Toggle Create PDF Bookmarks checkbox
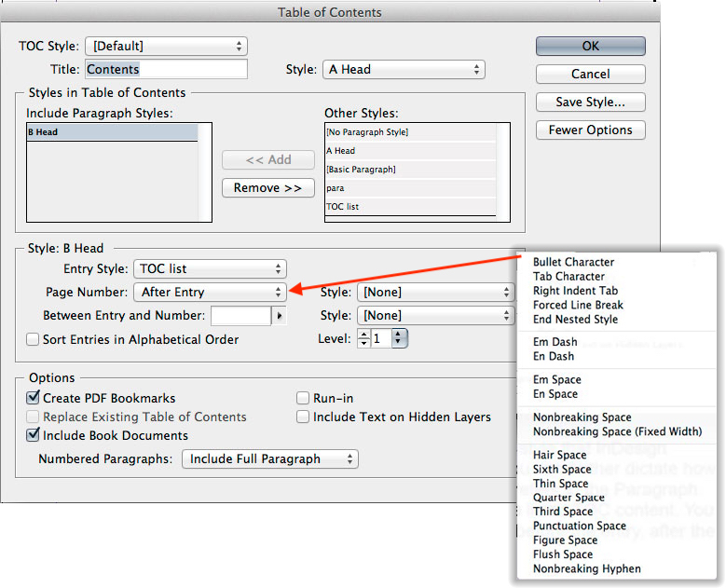Screen dimensions: 726x588 [x=34, y=398]
